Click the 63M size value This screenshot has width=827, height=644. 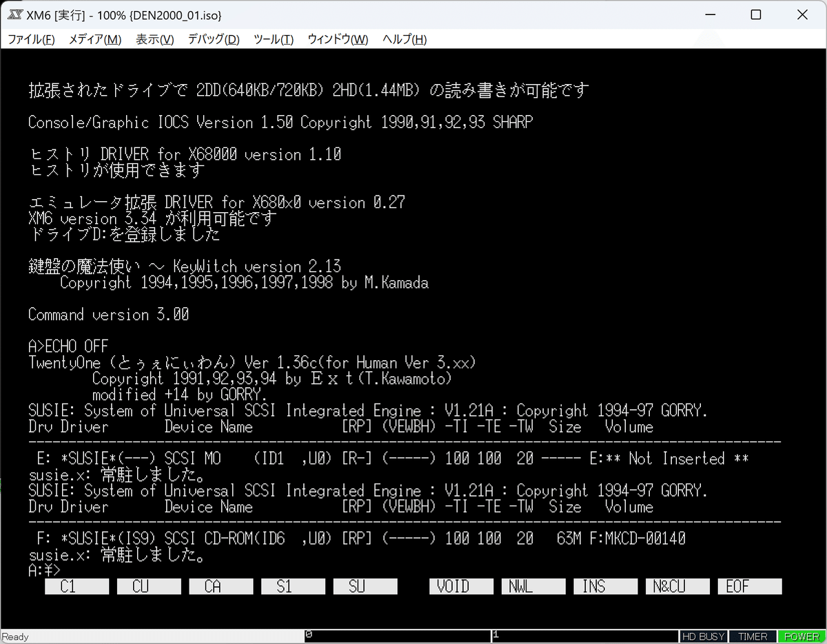[x=569, y=539]
